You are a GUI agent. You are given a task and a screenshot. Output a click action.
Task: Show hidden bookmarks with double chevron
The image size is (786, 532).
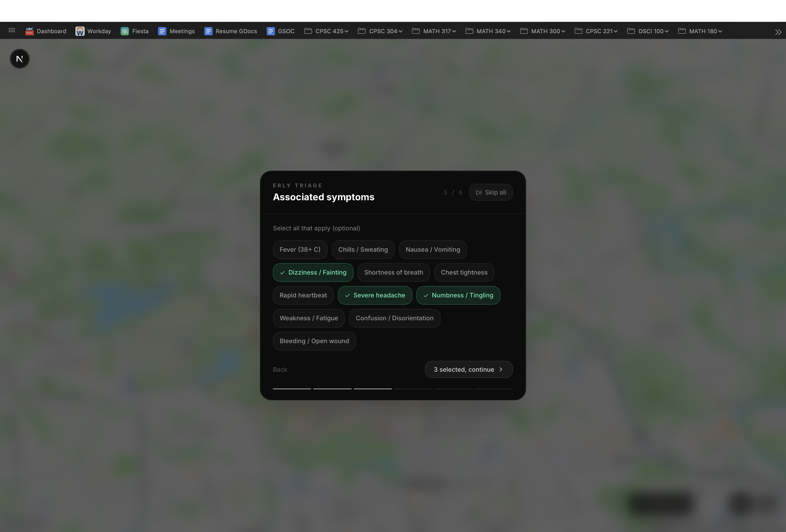pos(778,32)
